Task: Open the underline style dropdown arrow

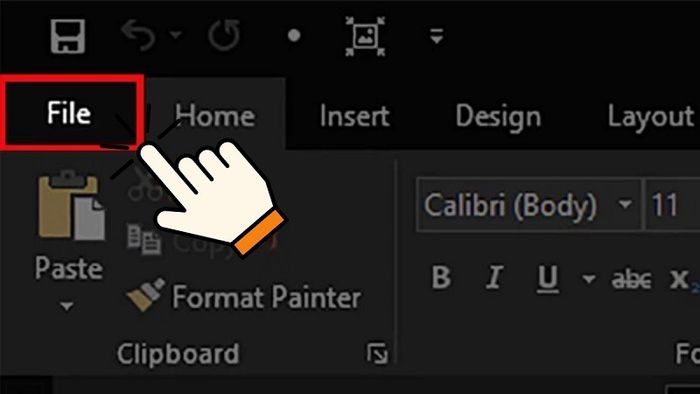Action: pos(589,279)
